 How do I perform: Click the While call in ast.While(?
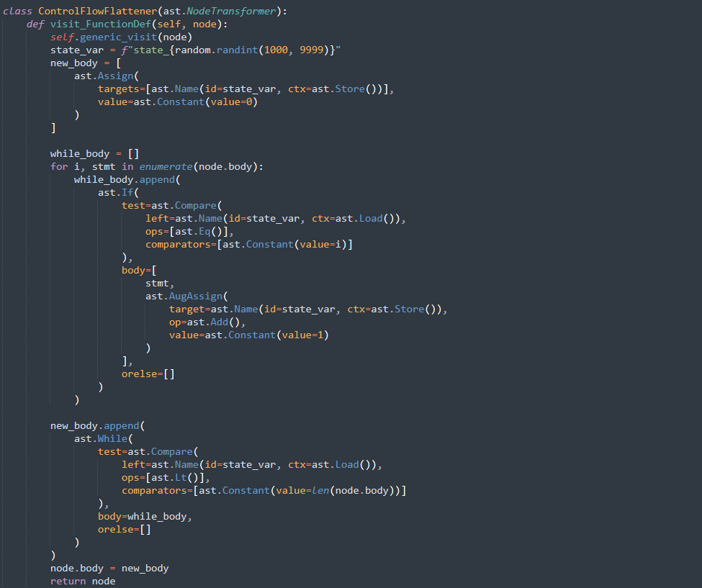[112, 439]
